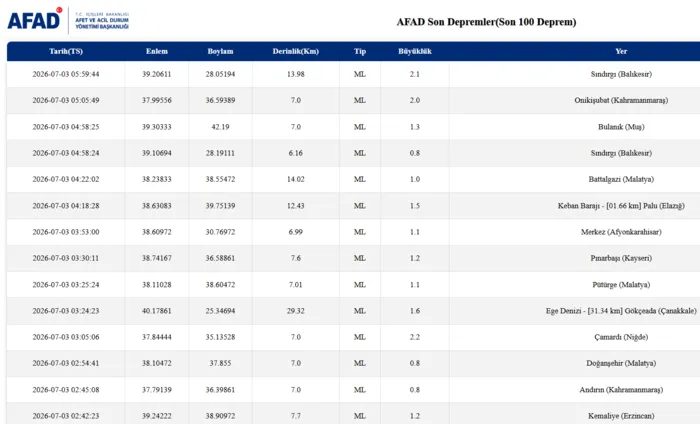Click the Tip column header
Screen dimensions: 700x424
pos(360,51)
